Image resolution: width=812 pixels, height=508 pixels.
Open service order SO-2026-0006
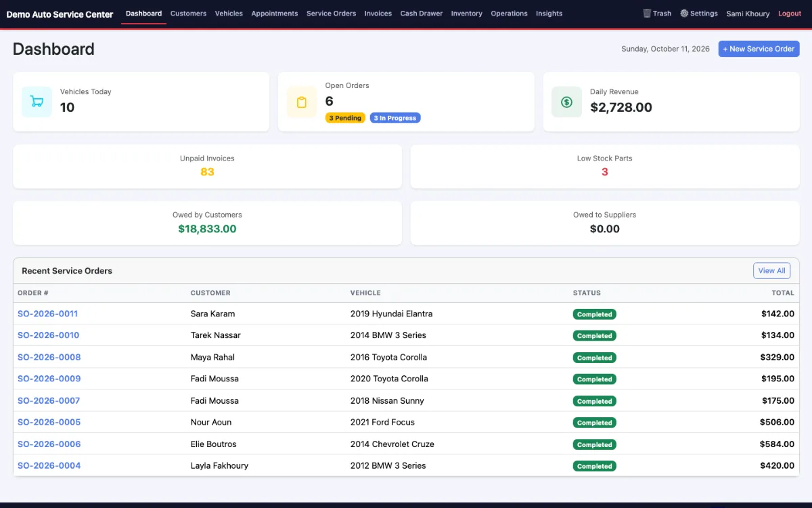[49, 444]
